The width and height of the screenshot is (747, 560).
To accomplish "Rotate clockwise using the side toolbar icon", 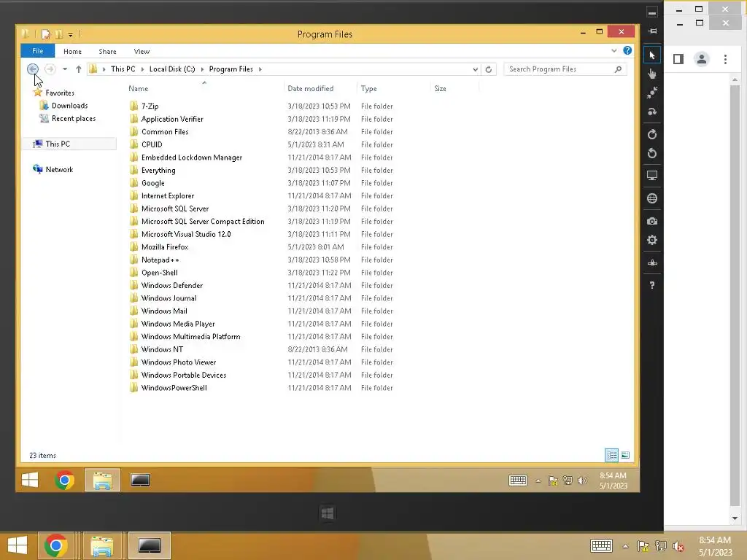I will click(x=652, y=134).
